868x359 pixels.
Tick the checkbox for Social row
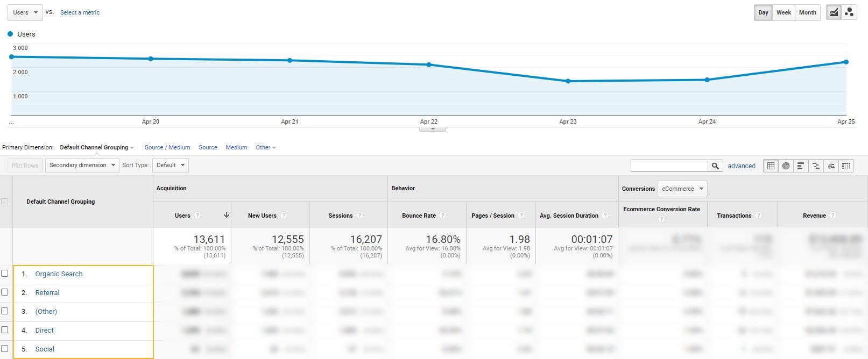(x=5, y=349)
